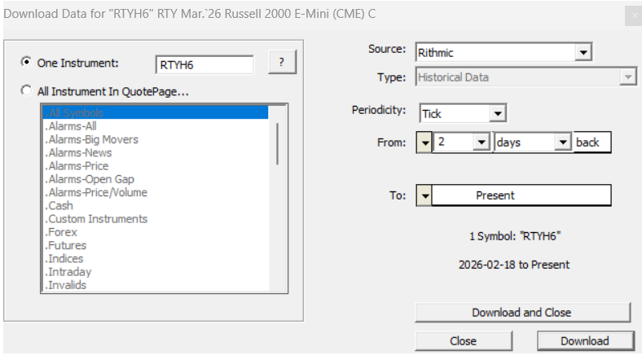Viewport: 642px width, 364px height.
Task: Click the RTYH6 instrument input field
Action: [x=204, y=64]
